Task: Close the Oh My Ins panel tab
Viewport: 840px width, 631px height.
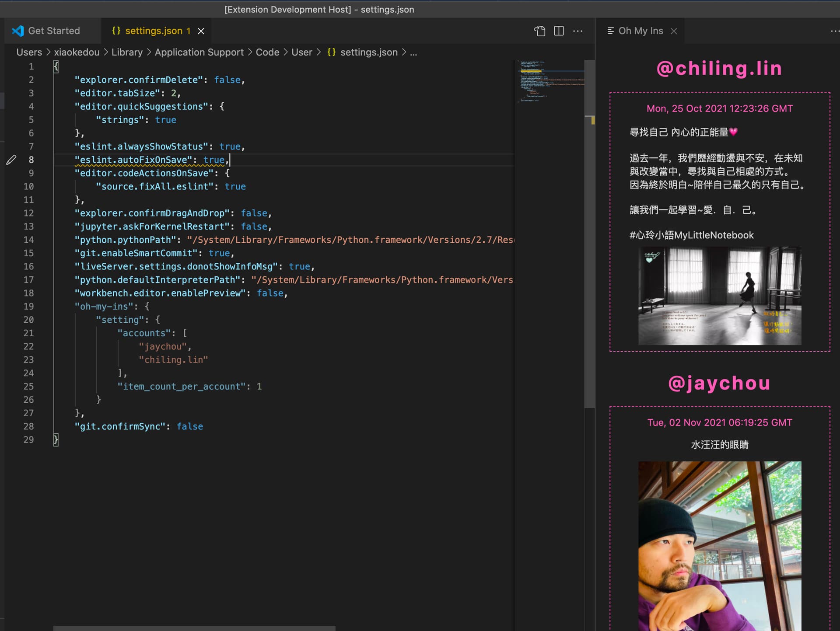Action: (x=674, y=31)
